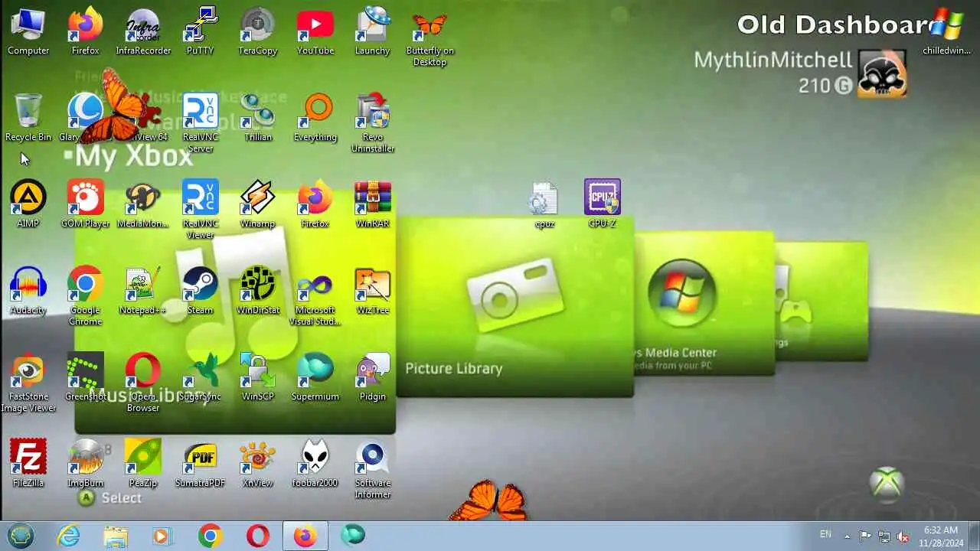980x551 pixels.
Task: Open the media player taskbar button
Action: point(162,536)
